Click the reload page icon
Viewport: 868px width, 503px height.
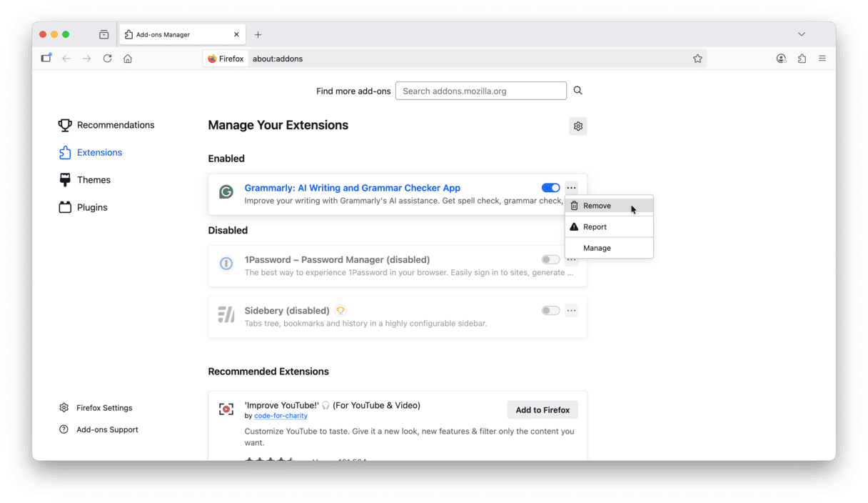[x=107, y=59]
